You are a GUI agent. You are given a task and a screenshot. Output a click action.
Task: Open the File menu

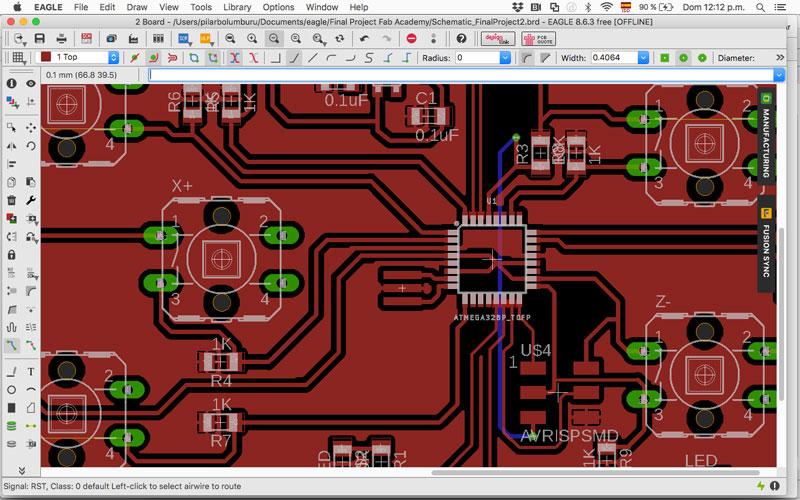(x=81, y=7)
